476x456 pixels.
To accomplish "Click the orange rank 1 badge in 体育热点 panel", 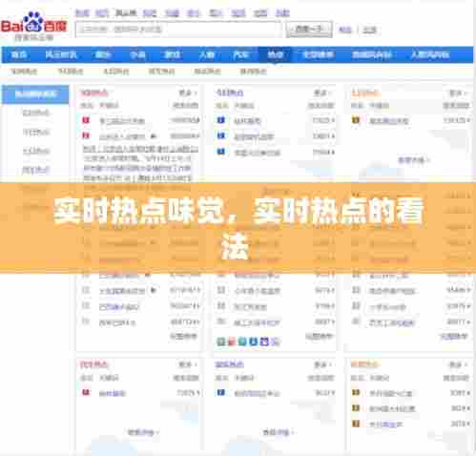I will point(356,392).
